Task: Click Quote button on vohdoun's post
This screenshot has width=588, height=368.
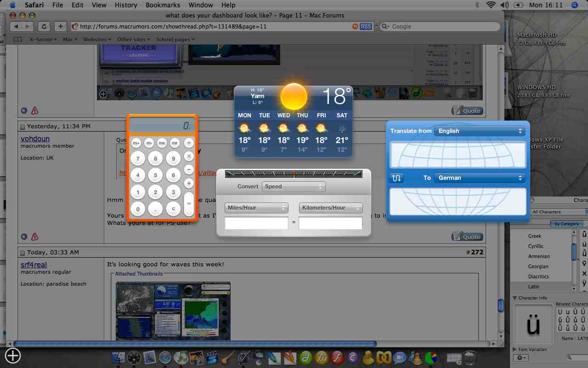Action: click(467, 237)
